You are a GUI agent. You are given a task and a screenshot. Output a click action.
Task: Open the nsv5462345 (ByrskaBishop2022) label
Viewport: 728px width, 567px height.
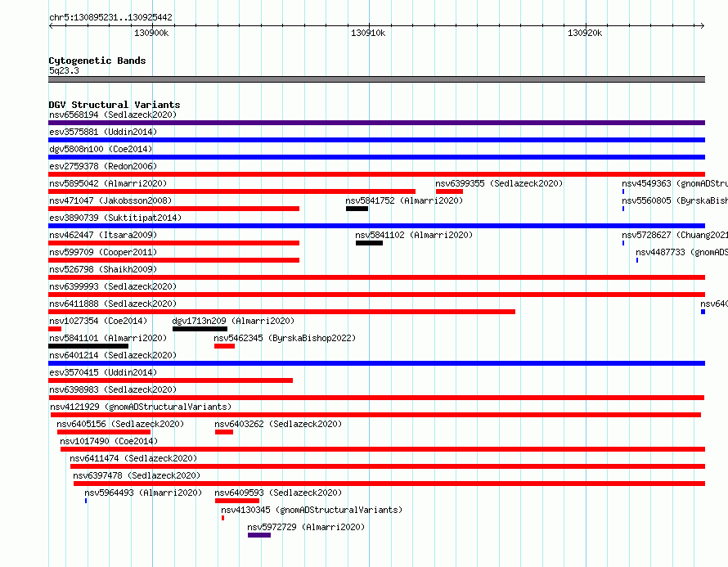pos(285,338)
